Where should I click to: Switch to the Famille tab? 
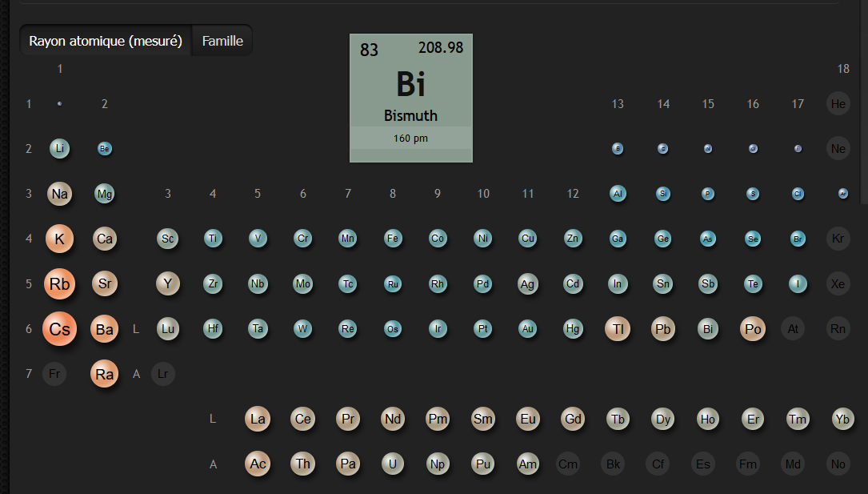point(222,41)
